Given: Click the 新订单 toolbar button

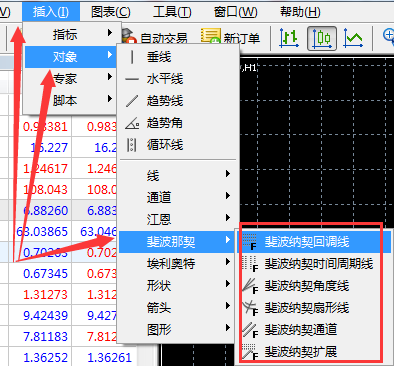Looking at the screenshot, I should [230, 38].
